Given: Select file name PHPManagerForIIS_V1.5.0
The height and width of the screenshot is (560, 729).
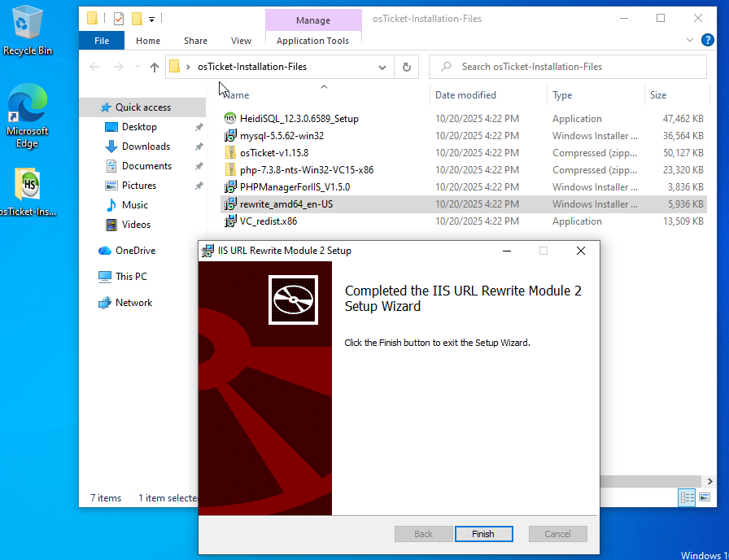Looking at the screenshot, I should (295, 187).
